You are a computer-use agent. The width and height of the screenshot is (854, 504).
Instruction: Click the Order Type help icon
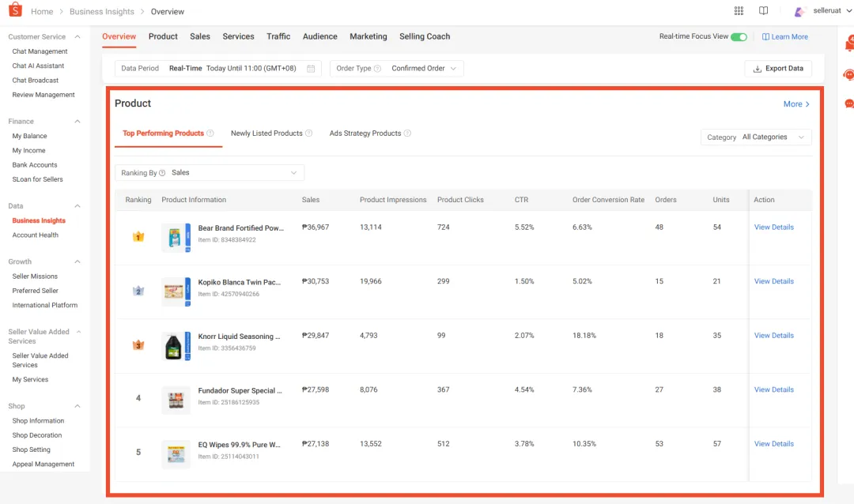click(x=377, y=69)
